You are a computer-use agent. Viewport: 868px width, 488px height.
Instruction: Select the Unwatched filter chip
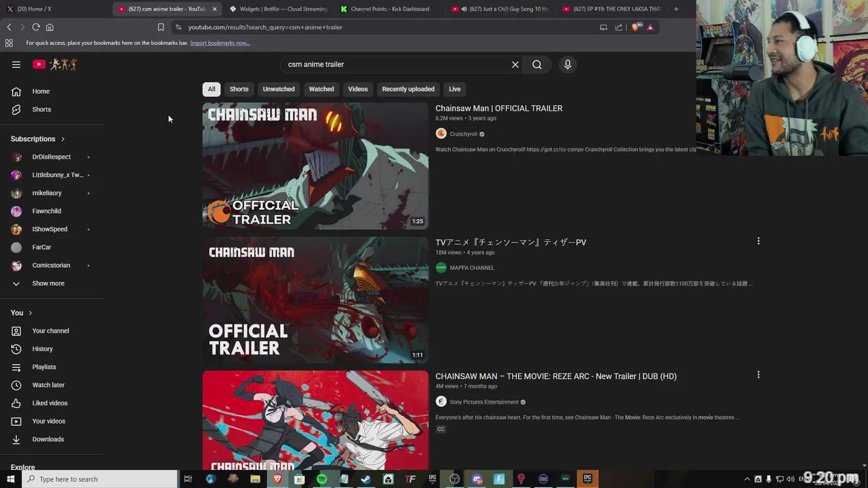pyautogui.click(x=279, y=89)
